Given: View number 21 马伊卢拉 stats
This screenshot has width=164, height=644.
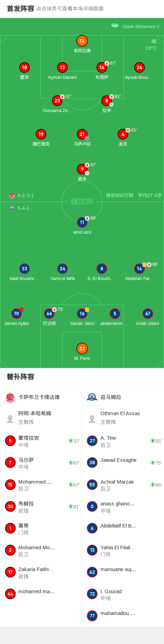Looking at the screenshot, I should pyautogui.click(x=82, y=138).
